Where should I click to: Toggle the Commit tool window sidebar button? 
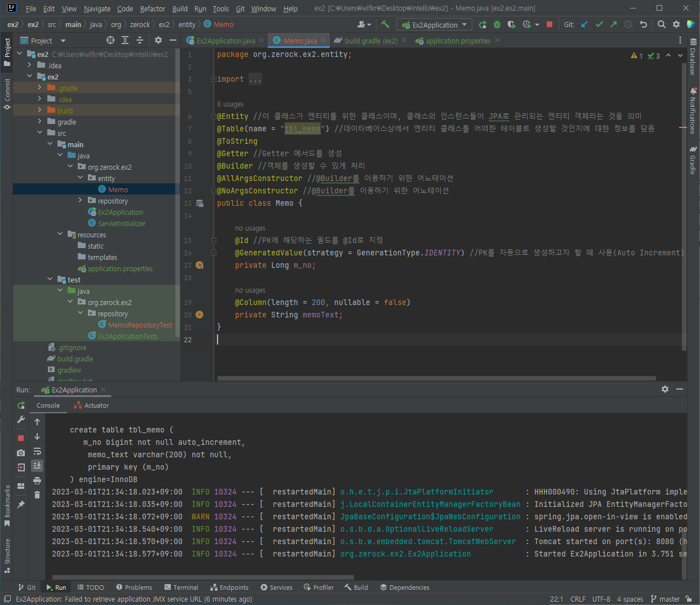point(7,94)
